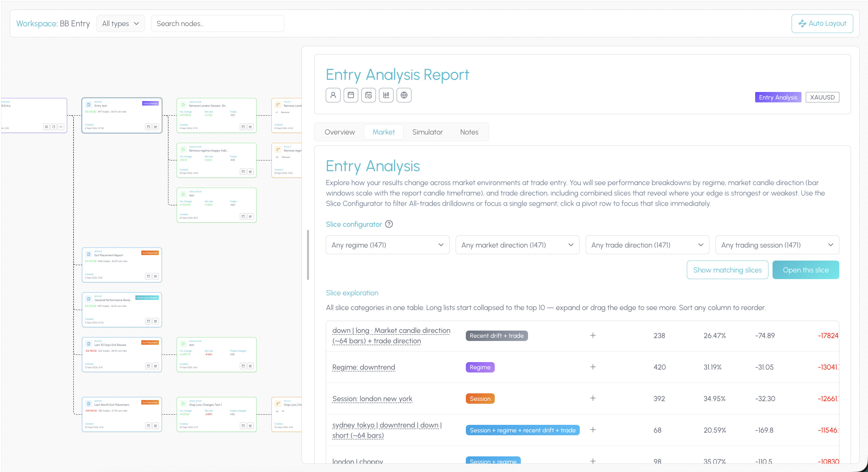The width and height of the screenshot is (868, 472).
Task: Open the Any market direction (1471) dropdown
Action: [x=517, y=245]
